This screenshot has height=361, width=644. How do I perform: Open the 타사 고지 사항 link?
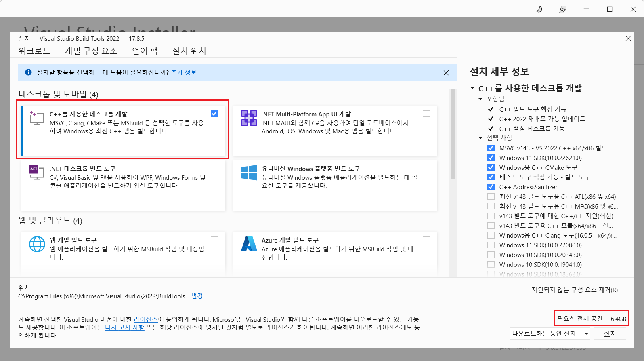click(124, 327)
